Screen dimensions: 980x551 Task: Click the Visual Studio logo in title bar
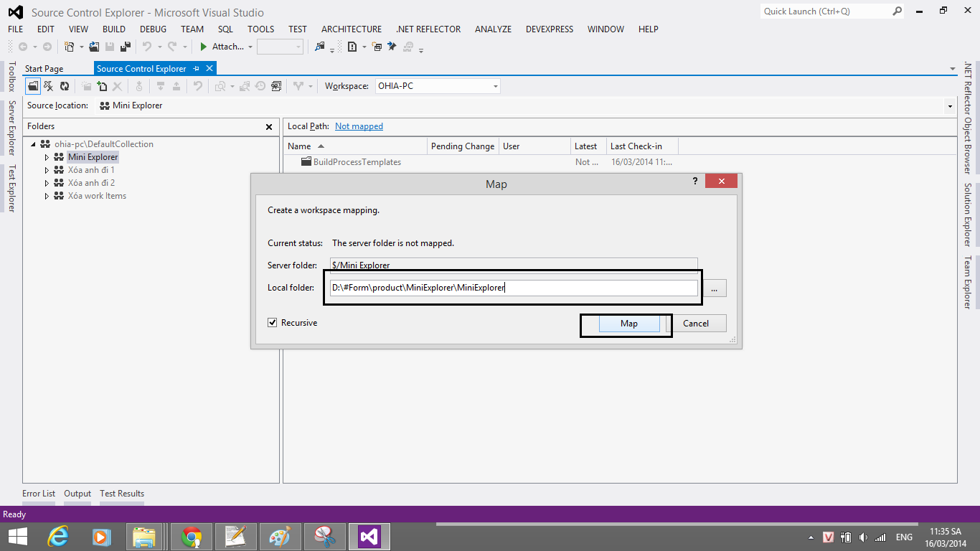coord(15,12)
